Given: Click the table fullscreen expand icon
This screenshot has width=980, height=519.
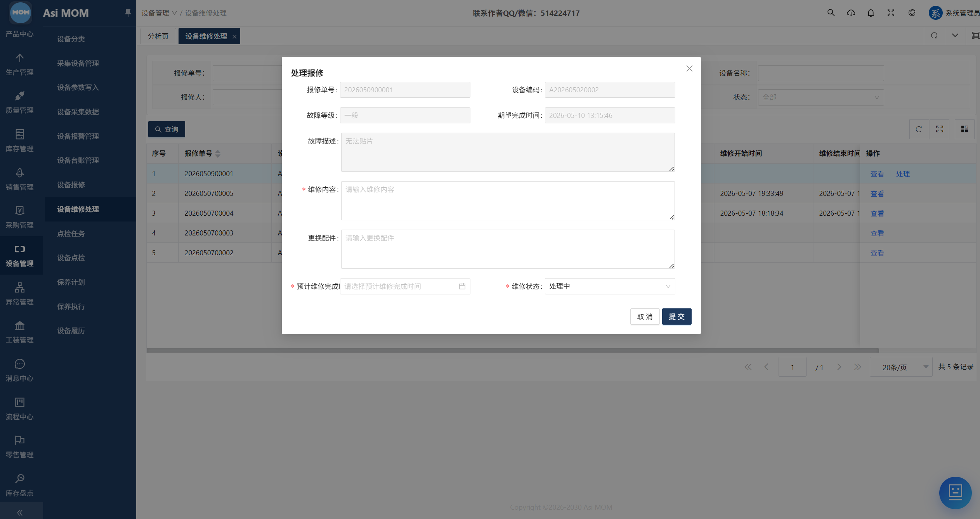Looking at the screenshot, I should point(939,129).
